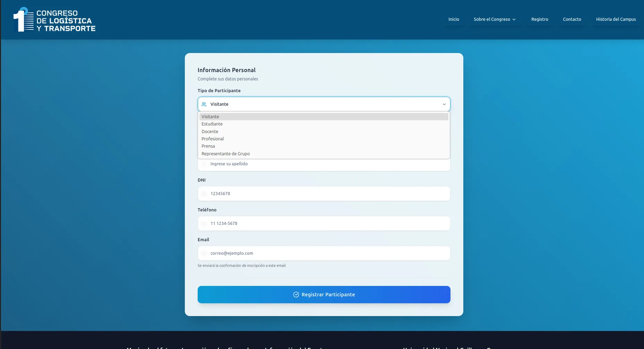Open the Registro navigation link

click(540, 19)
